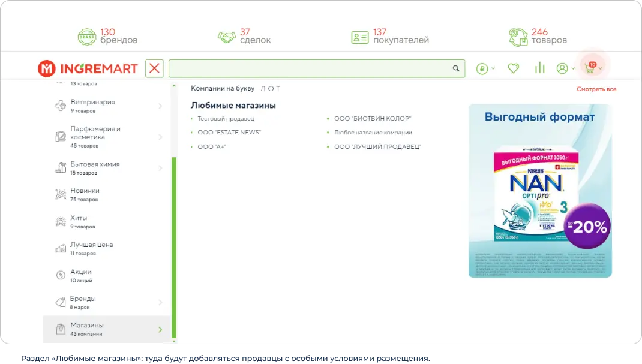Viewport: 642px width, 364px height.
Task: Click the 13 товаров text
Action: click(83, 83)
